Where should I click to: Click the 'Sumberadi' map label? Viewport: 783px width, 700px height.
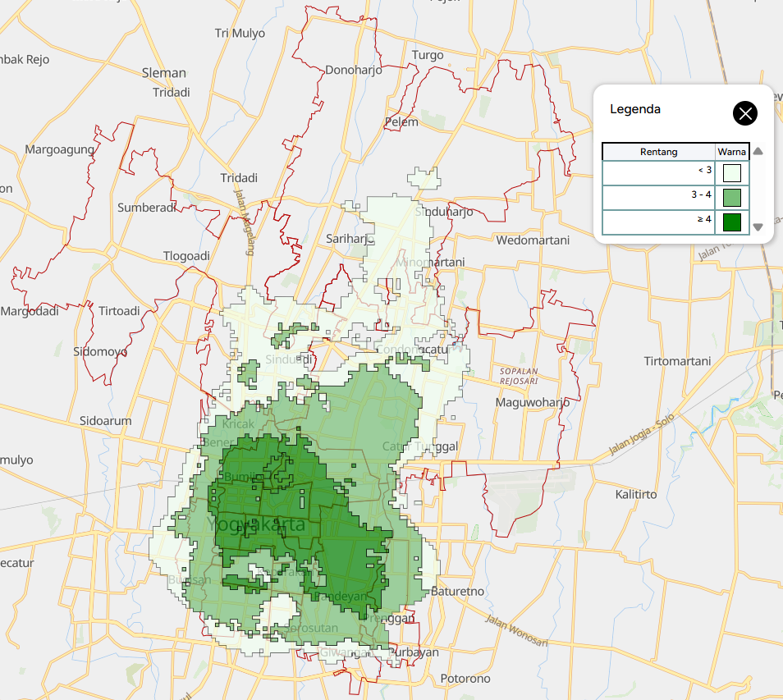click(147, 208)
